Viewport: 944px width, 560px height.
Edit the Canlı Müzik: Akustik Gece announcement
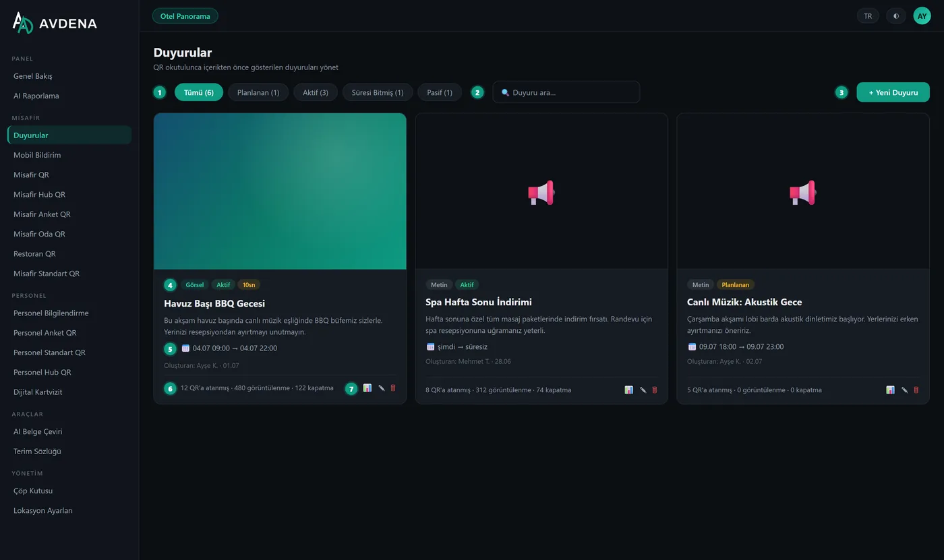905,390
